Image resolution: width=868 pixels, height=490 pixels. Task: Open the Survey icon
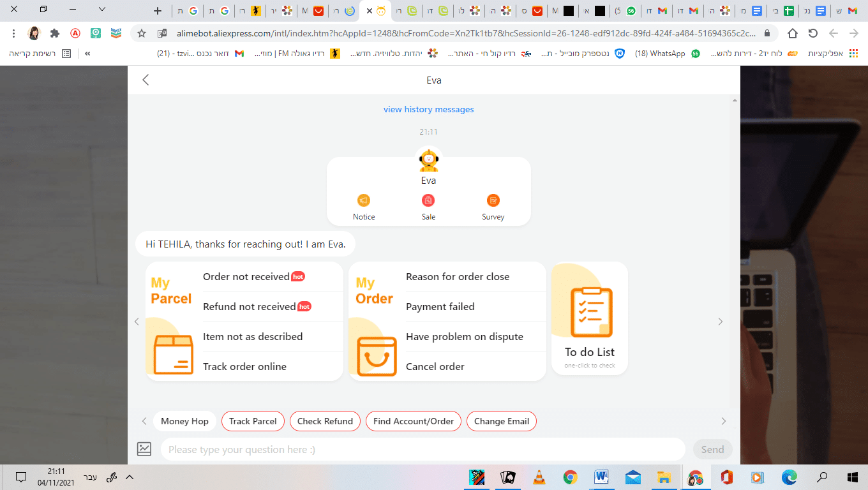point(493,200)
